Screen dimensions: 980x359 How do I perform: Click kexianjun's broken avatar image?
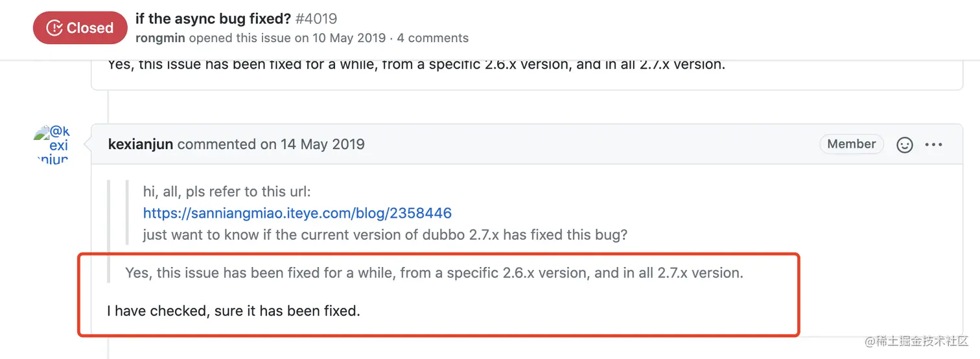52,145
